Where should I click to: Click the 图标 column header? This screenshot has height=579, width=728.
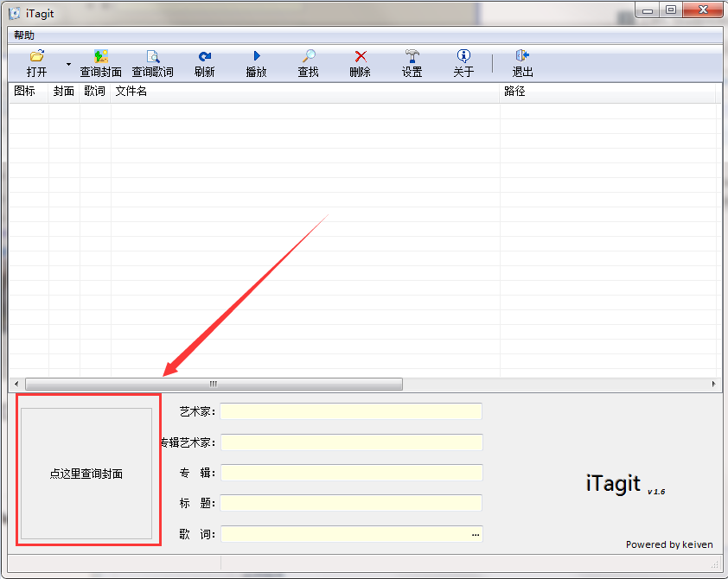29,92
